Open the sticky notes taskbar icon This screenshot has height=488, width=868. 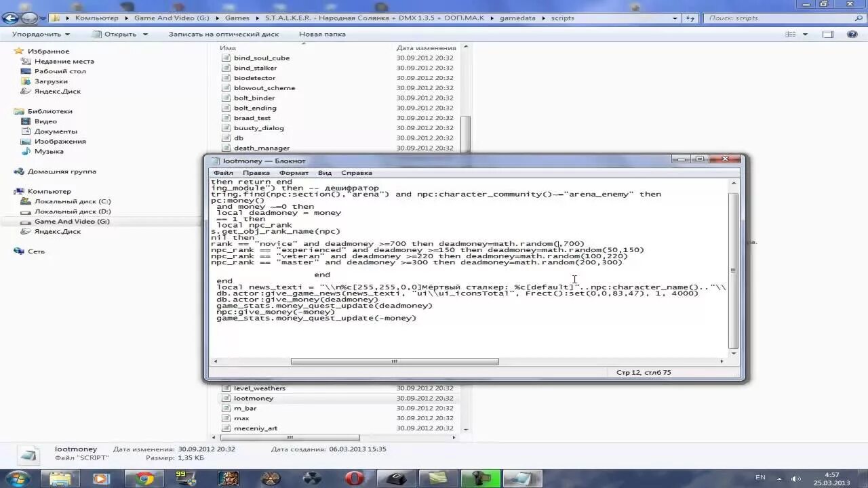439,479
